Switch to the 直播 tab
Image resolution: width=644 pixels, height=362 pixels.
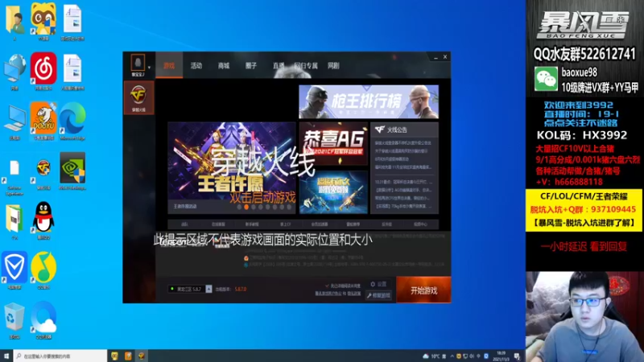click(279, 66)
